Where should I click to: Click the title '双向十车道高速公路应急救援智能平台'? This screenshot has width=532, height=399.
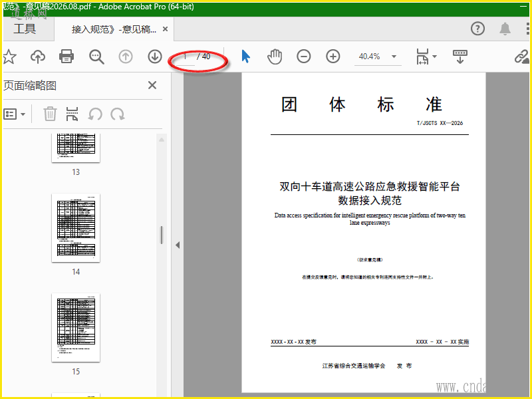click(x=370, y=186)
